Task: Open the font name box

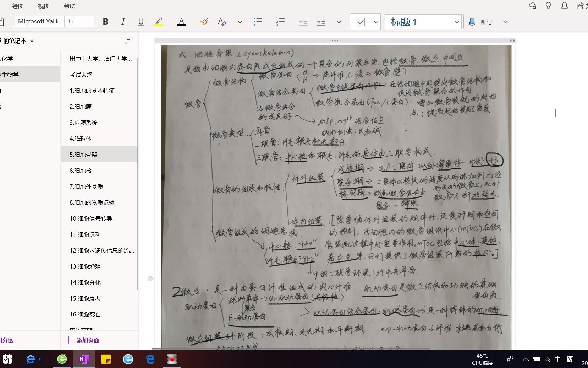Action: tap(39, 21)
